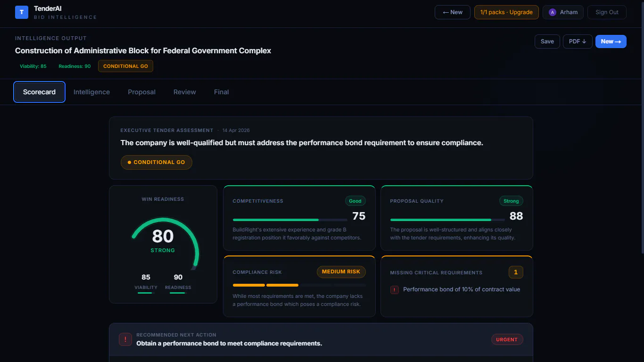Click the back-arrow New button in header
The image size is (644, 362).
click(x=453, y=12)
